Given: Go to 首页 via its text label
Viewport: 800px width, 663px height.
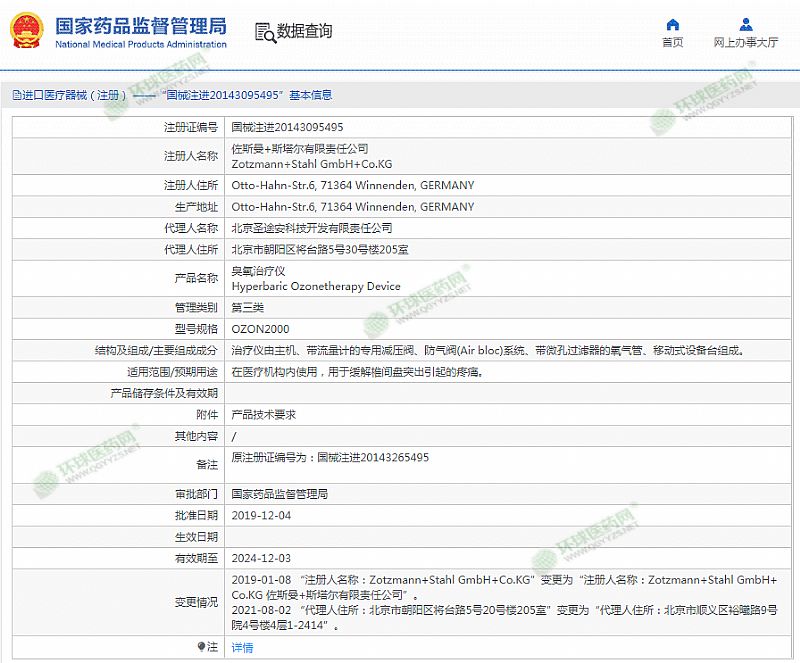Looking at the screenshot, I should click(673, 43).
